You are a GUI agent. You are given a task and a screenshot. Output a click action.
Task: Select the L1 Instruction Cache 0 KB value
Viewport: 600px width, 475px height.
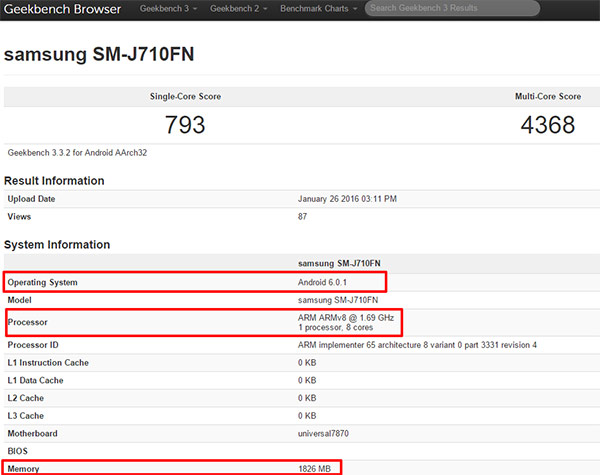pyautogui.click(x=307, y=362)
